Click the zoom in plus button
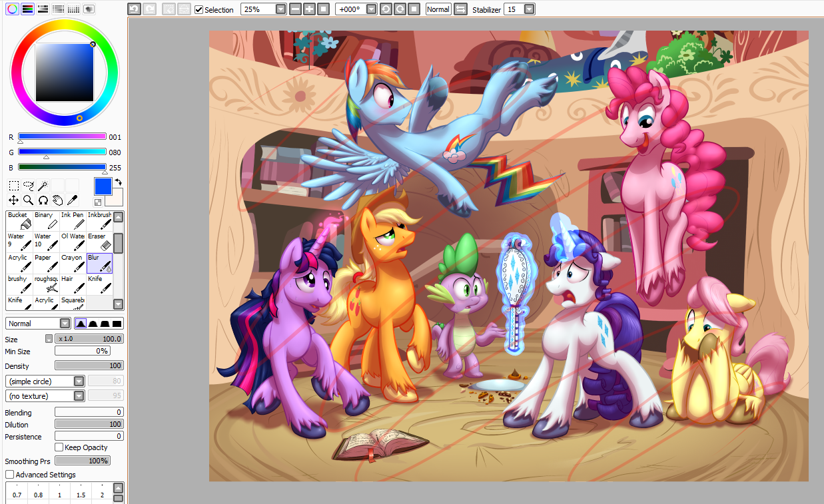Image resolution: width=824 pixels, height=504 pixels. [x=309, y=9]
